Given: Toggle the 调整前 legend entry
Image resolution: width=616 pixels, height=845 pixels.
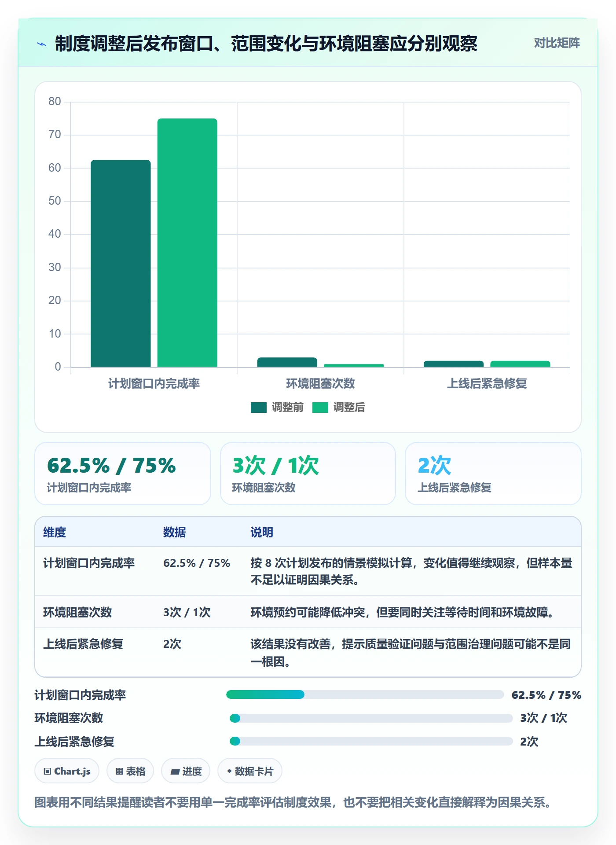Looking at the screenshot, I should 277,407.
